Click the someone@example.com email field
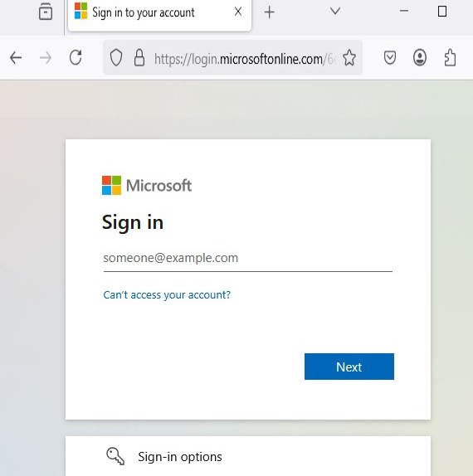 coord(248,259)
